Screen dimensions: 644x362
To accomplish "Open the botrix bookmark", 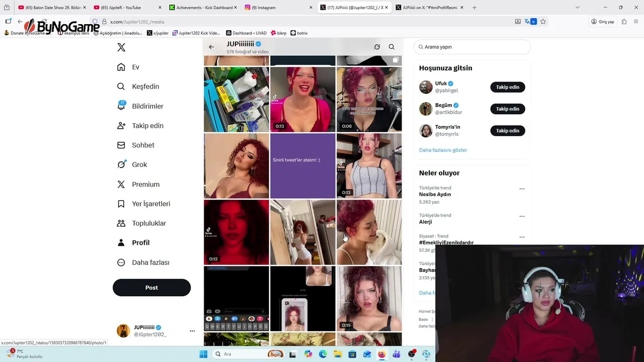I will [x=299, y=33].
